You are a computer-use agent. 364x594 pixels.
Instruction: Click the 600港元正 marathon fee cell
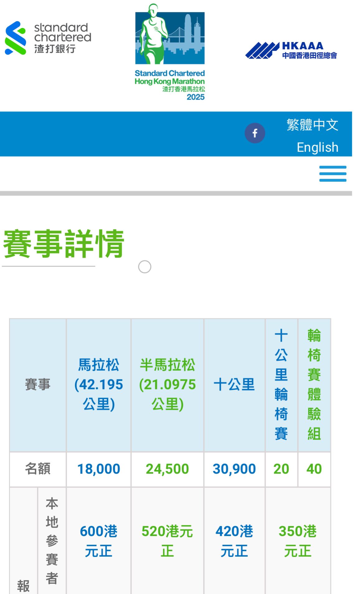pos(99,541)
